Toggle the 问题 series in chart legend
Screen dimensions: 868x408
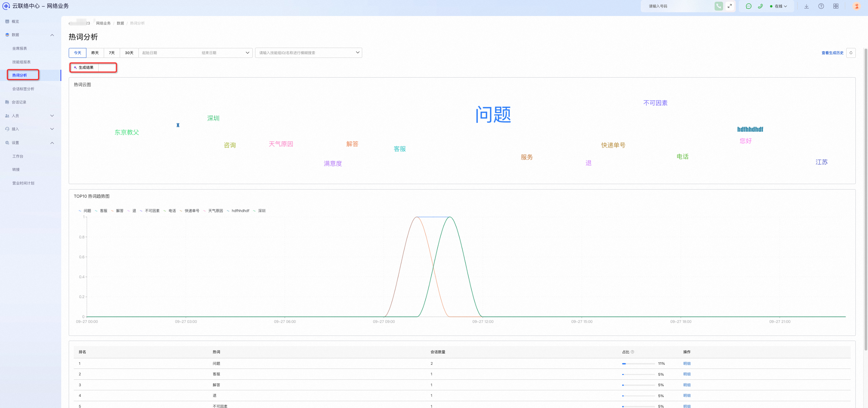coord(85,211)
